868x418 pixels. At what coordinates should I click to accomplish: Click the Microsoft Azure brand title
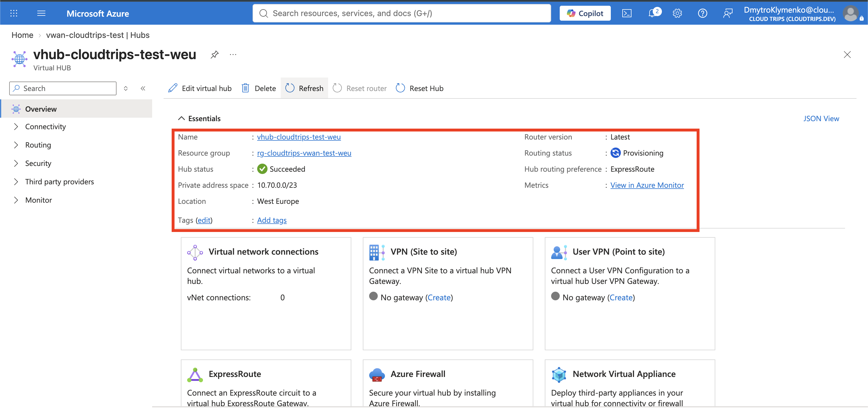[x=98, y=13]
